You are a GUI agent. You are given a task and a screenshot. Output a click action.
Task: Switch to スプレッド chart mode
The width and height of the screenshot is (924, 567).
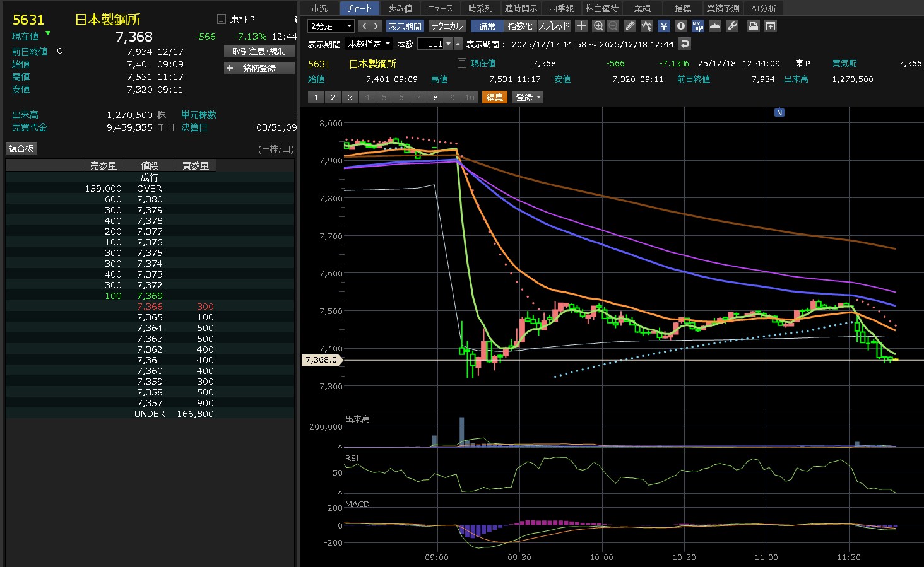tap(554, 26)
